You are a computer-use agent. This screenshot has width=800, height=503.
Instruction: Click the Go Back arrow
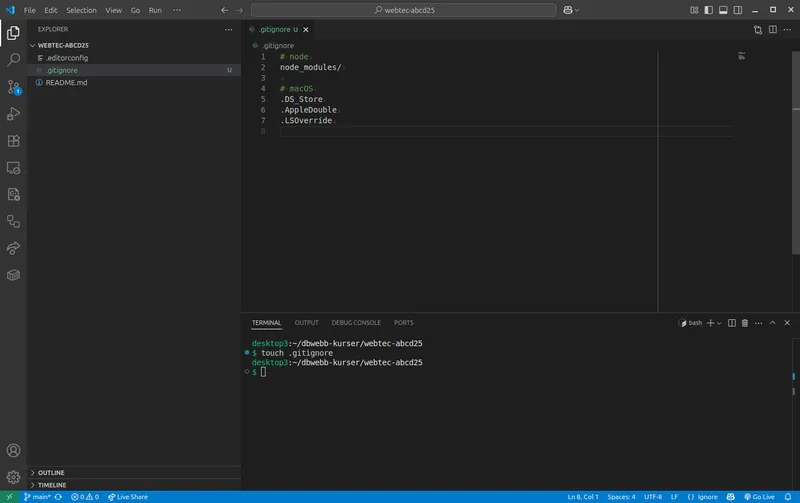click(224, 10)
